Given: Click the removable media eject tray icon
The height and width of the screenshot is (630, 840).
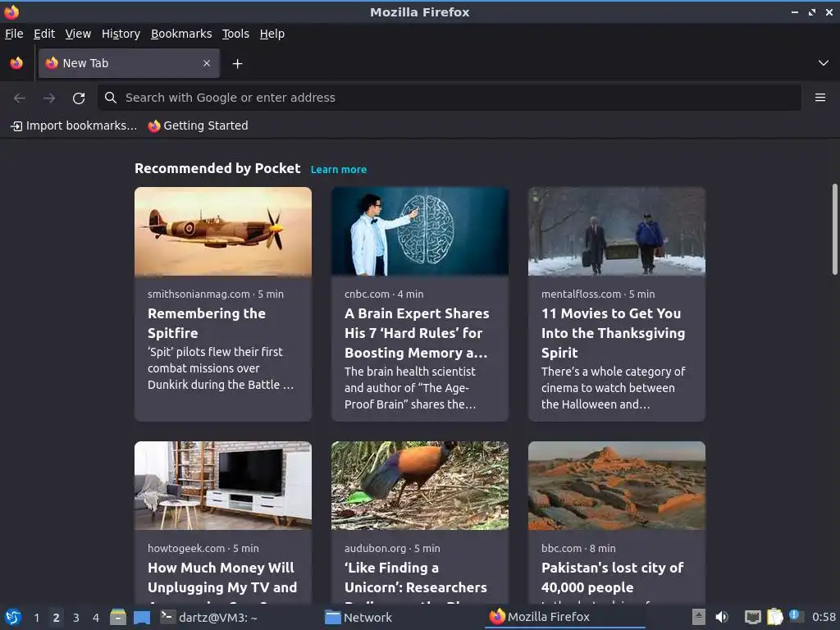Looking at the screenshot, I should pos(698,617).
